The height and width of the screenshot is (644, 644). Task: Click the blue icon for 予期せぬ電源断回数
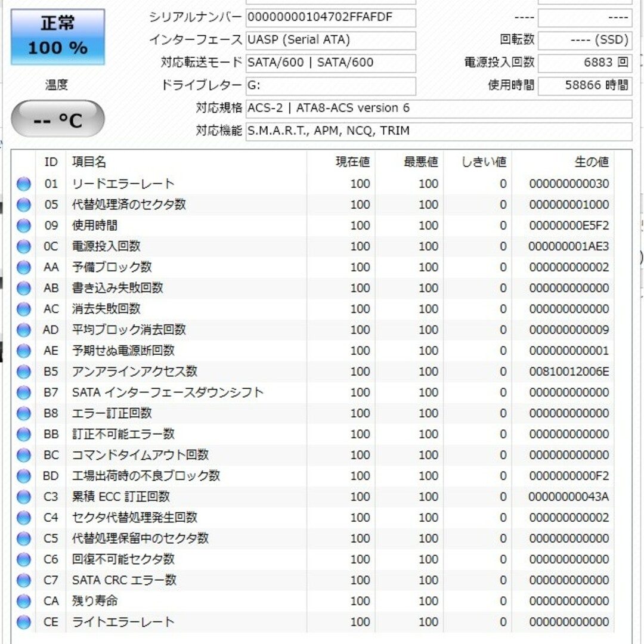[23, 351]
